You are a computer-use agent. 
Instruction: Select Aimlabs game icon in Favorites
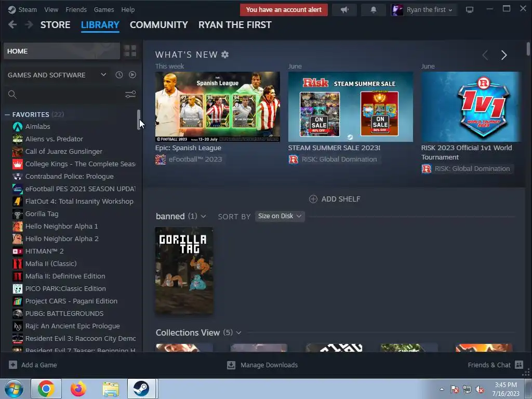[17, 127]
